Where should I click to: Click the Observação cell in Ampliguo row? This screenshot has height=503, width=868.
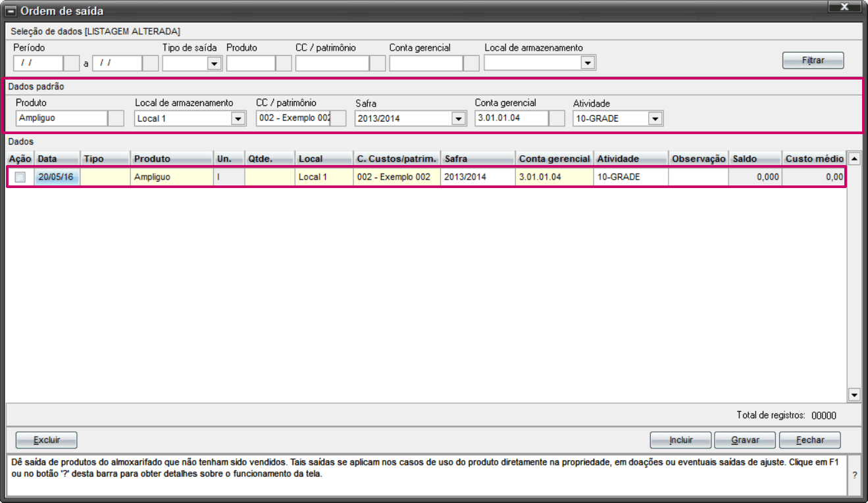pos(699,177)
